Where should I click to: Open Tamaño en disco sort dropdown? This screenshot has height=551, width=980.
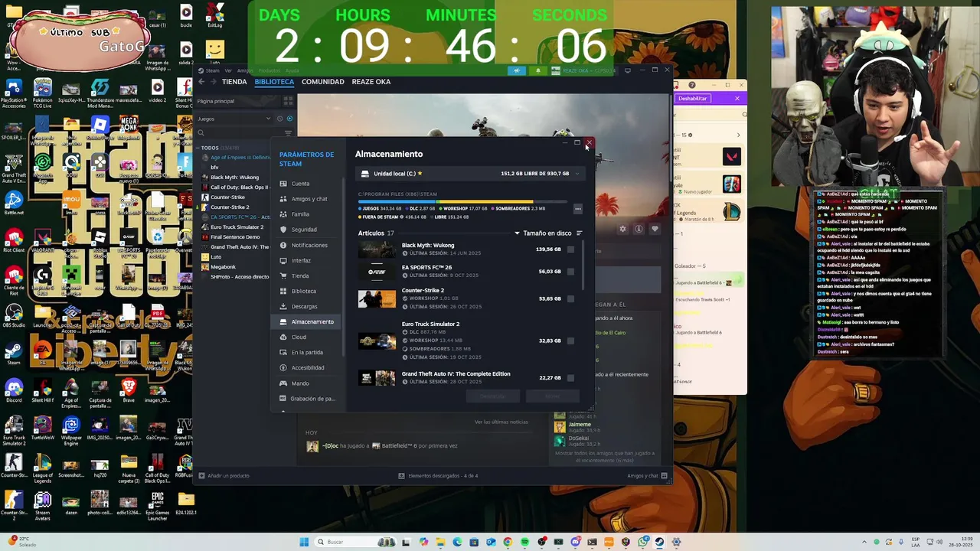(x=543, y=233)
